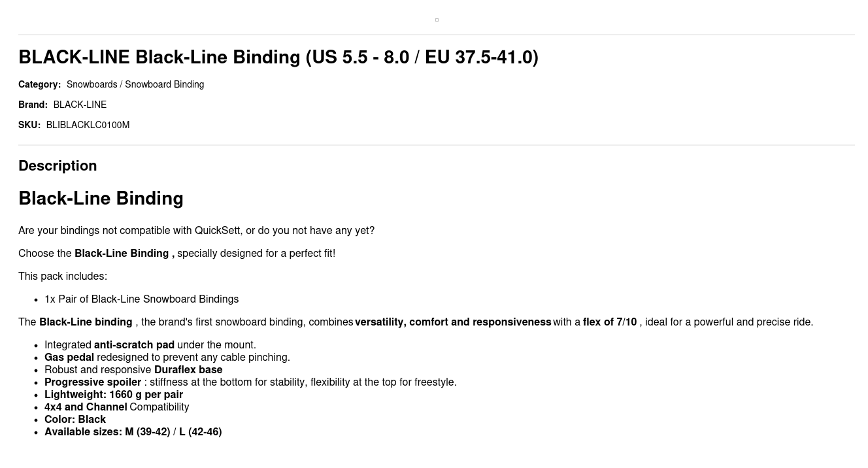Click the 'flex of 7/10' text
This screenshot has height=468, width=868.
point(609,322)
